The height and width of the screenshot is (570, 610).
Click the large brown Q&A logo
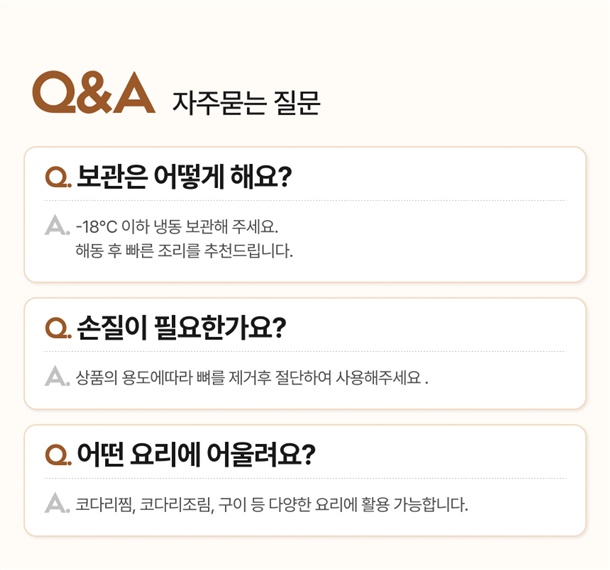click(93, 92)
